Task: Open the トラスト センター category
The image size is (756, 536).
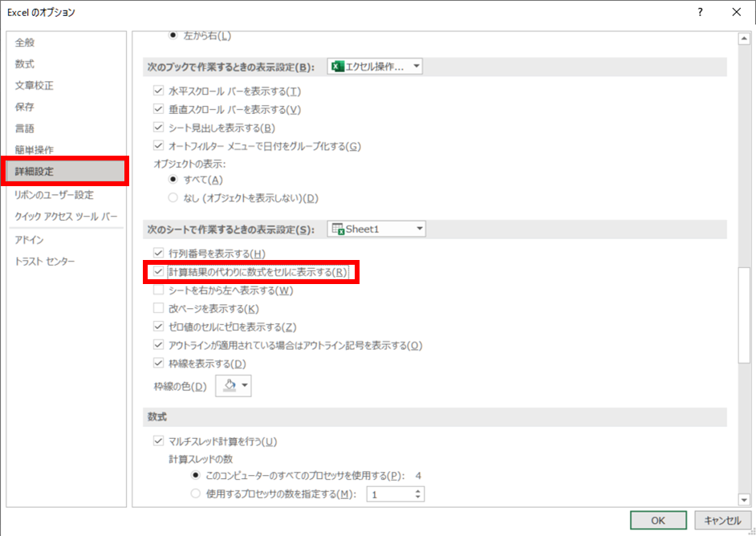Action: [45, 262]
